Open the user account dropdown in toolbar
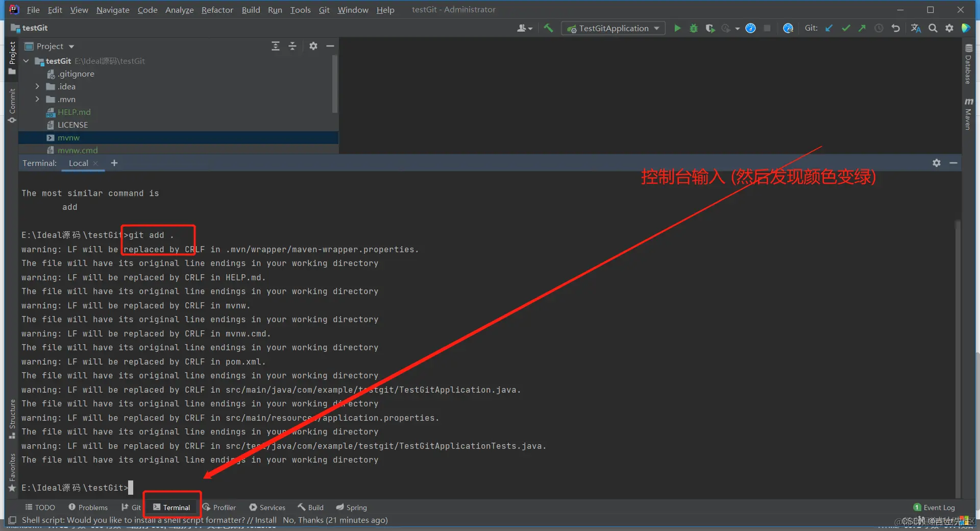 (524, 28)
